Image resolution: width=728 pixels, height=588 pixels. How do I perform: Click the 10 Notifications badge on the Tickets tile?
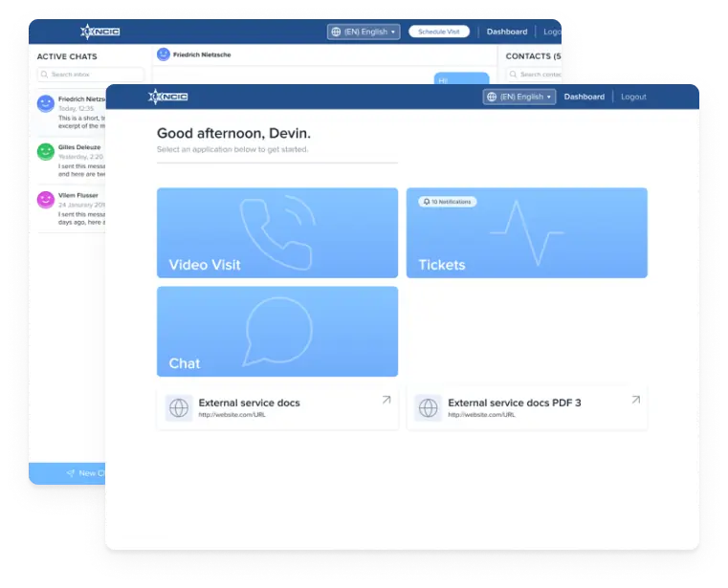[x=448, y=202]
